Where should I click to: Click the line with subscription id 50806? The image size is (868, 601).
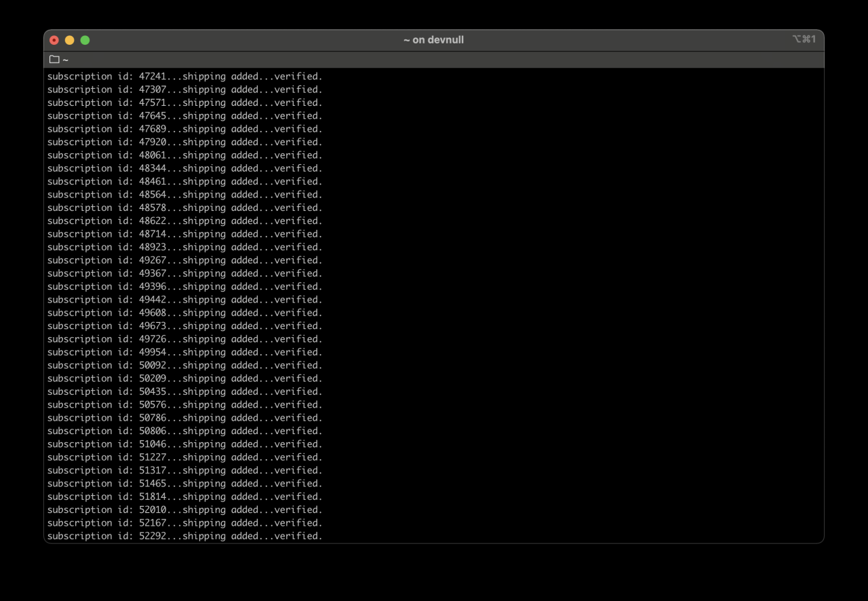pyautogui.click(x=185, y=431)
